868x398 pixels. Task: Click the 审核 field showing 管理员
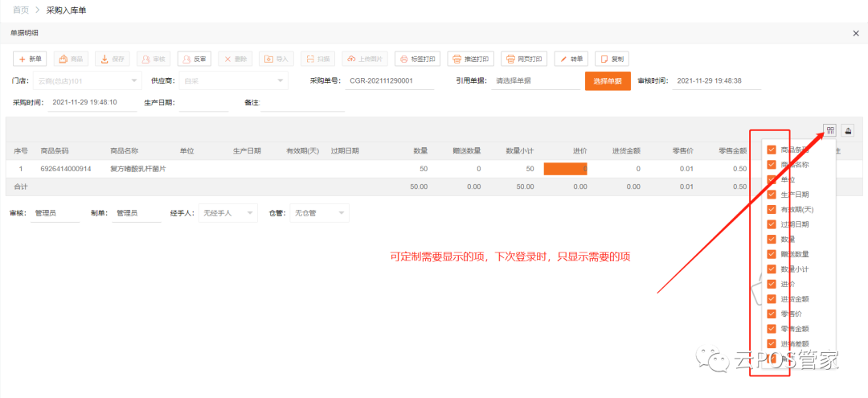[x=55, y=213]
